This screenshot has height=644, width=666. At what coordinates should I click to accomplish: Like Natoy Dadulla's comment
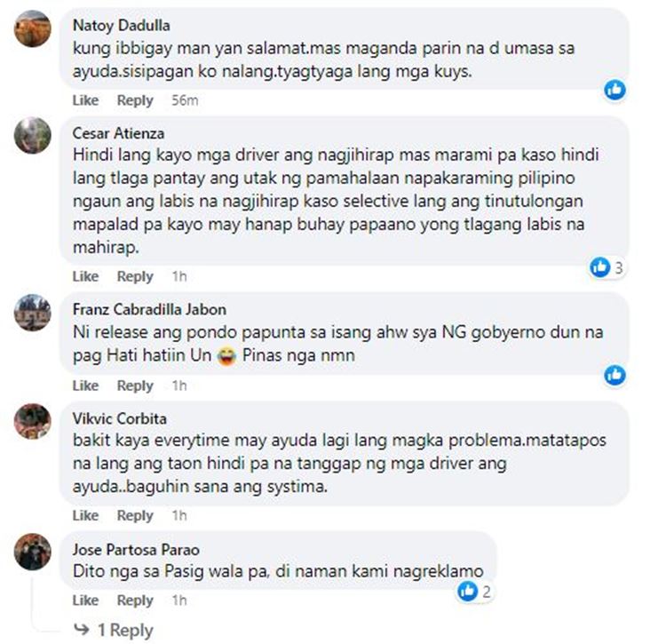pyautogui.click(x=85, y=100)
